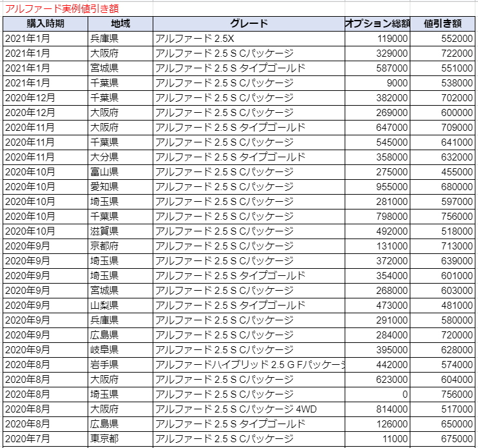Select the region cell 富山県
Viewport: 478px width, 448px height.
click(x=120, y=172)
